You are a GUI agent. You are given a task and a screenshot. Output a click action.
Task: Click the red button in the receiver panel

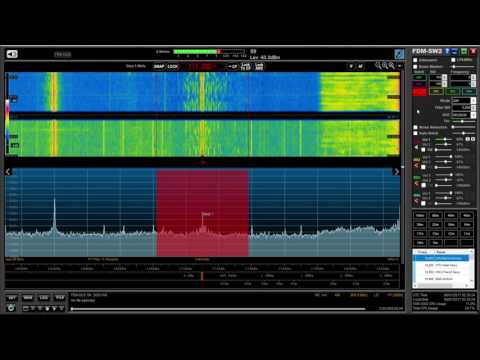(420, 92)
